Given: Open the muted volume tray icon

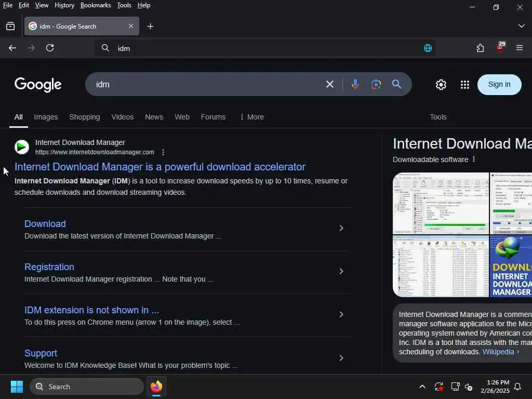Looking at the screenshot, I should click(x=469, y=387).
